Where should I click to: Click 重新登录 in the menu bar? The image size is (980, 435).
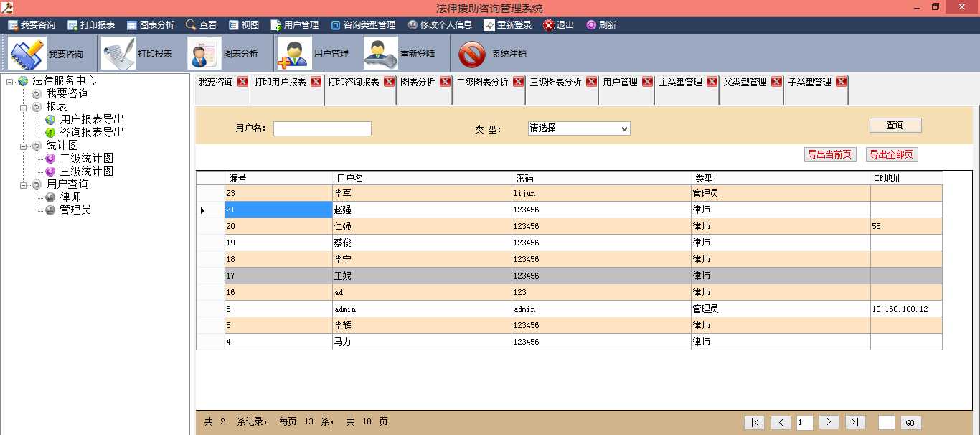[x=508, y=24]
